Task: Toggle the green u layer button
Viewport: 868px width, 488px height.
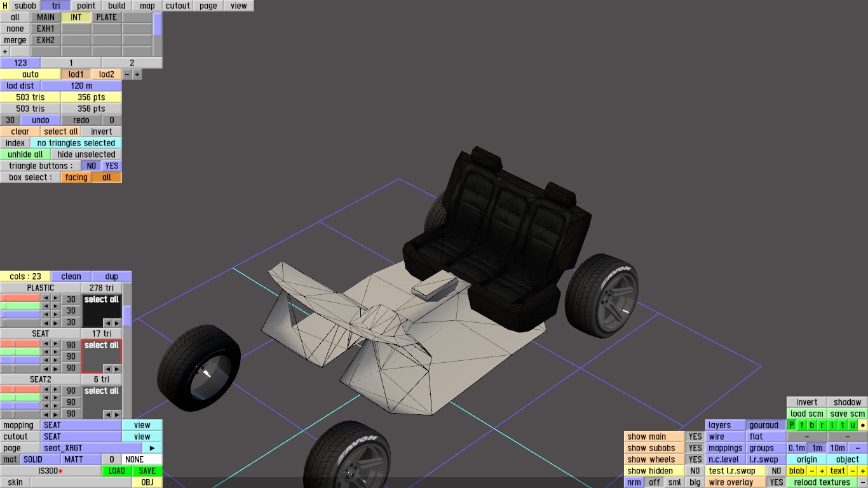Action: click(x=853, y=425)
